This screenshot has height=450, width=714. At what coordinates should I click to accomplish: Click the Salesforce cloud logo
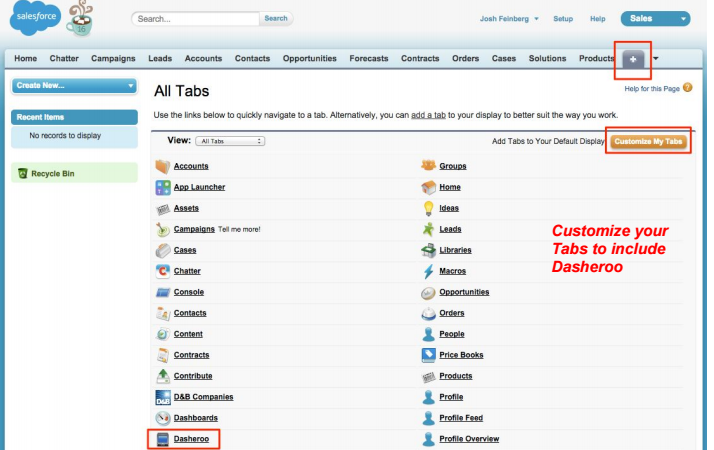(x=35, y=17)
